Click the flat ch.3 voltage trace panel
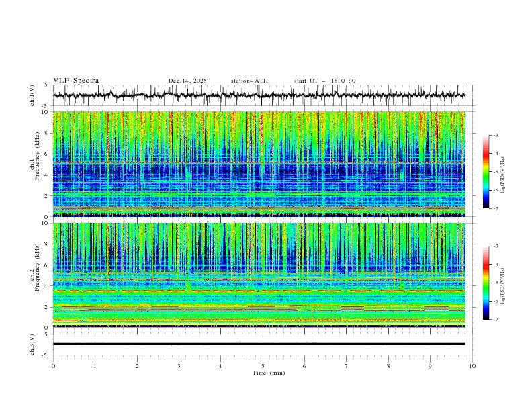Screen dimensions: 532x411 (263, 345)
